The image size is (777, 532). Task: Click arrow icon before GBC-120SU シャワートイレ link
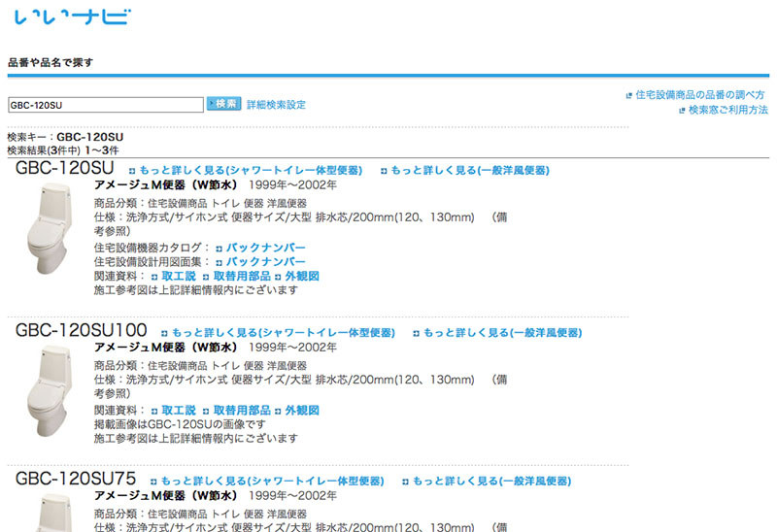coord(132,172)
